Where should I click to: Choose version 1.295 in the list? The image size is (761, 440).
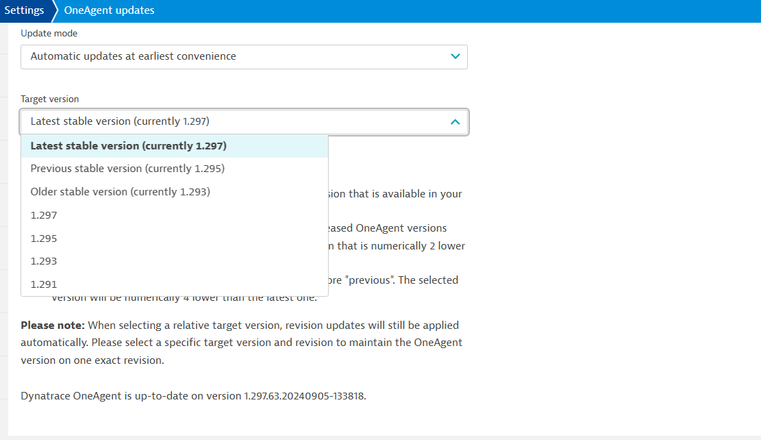tap(44, 238)
